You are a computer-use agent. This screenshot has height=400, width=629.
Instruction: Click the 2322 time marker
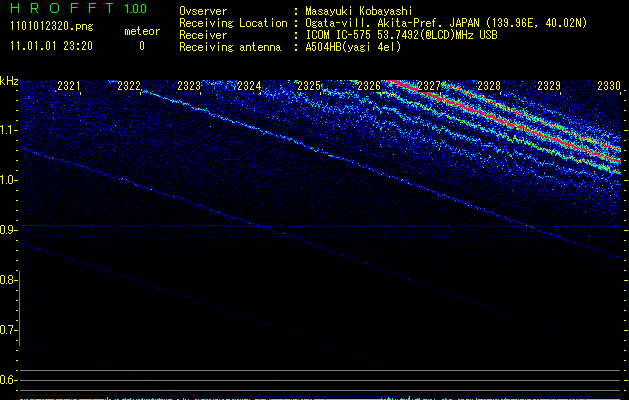129,85
